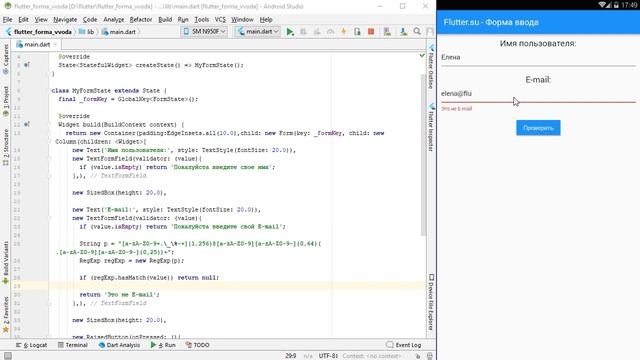Open the TODO tool window tab
Viewport: 640px width, 360px height.
click(198, 345)
